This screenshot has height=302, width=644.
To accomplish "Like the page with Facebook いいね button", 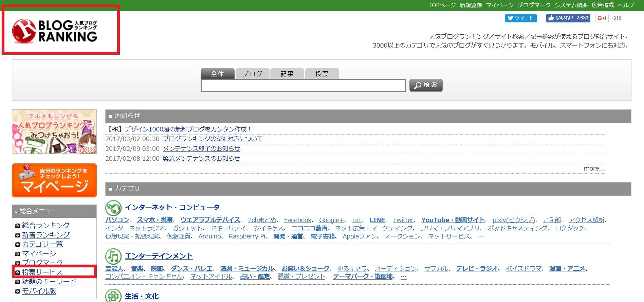I will click(x=568, y=18).
